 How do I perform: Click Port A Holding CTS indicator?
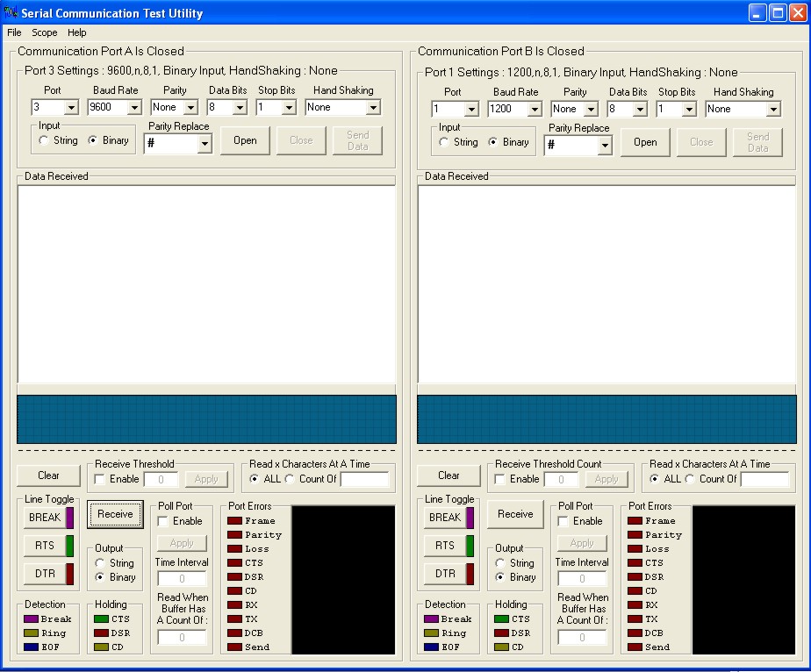tap(102, 618)
